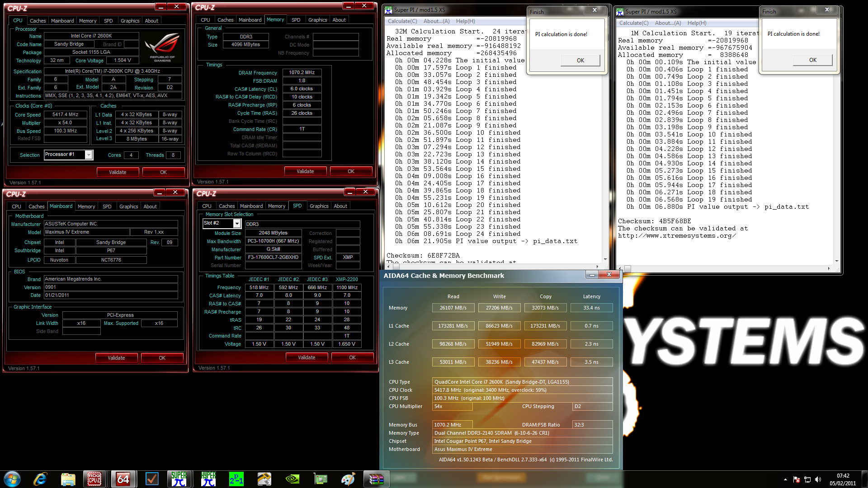Click AIDA64 L3 Cache Copy 47437 MB/s
The height and width of the screenshot is (488, 868).
[x=545, y=362]
